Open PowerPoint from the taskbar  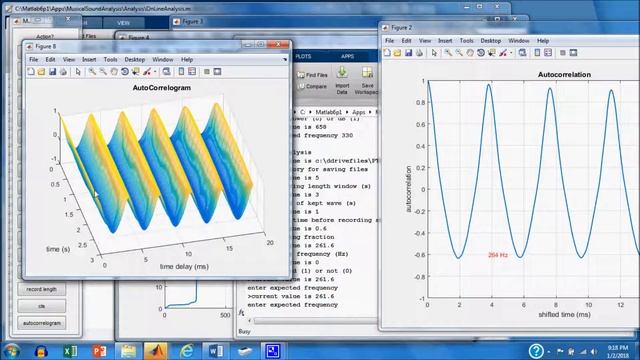pos(99,351)
